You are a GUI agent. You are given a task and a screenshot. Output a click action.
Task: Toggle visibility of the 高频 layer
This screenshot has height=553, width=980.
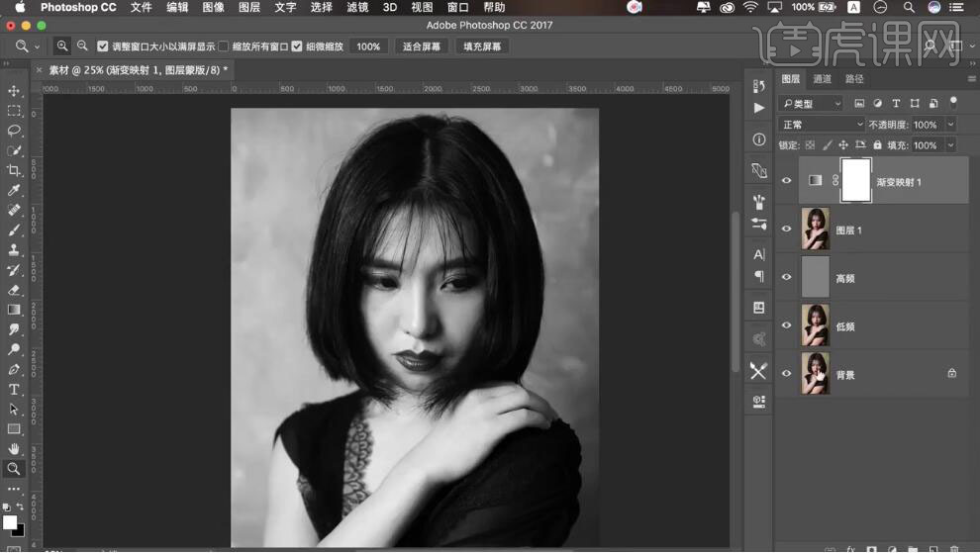pyautogui.click(x=787, y=278)
